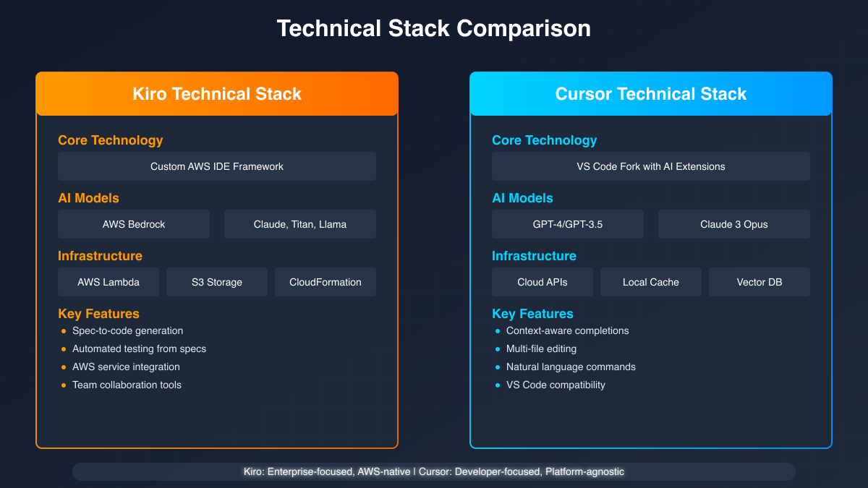Select the Multi-file editing bullet item
The width and height of the screenshot is (868, 488).
coord(541,348)
